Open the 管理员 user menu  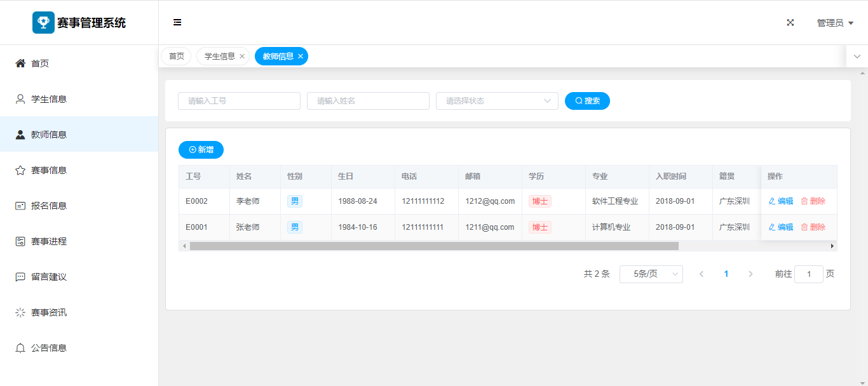(834, 23)
